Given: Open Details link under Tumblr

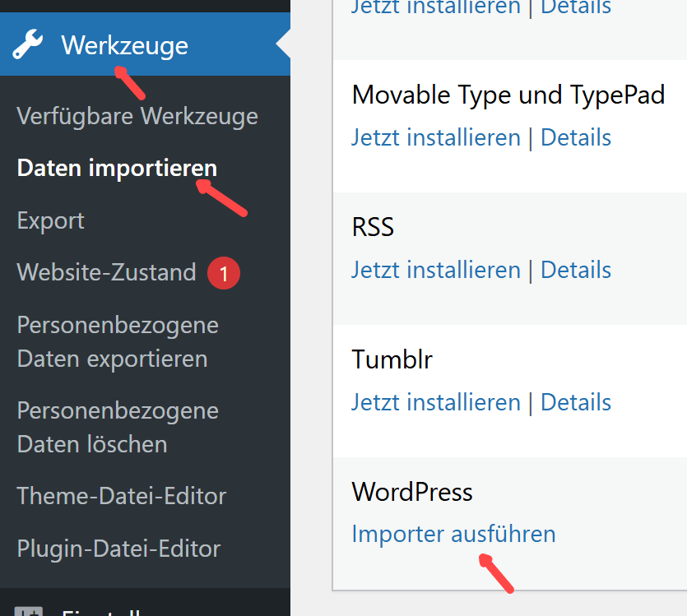Looking at the screenshot, I should (576, 402).
